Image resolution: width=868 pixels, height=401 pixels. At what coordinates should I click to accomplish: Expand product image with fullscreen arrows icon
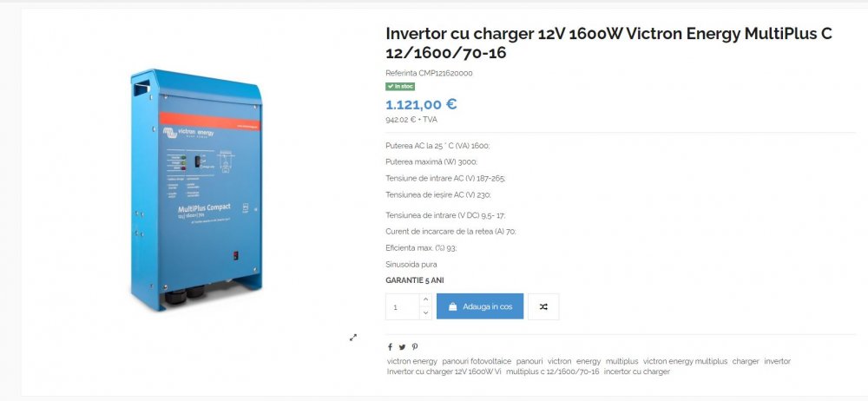(353, 338)
